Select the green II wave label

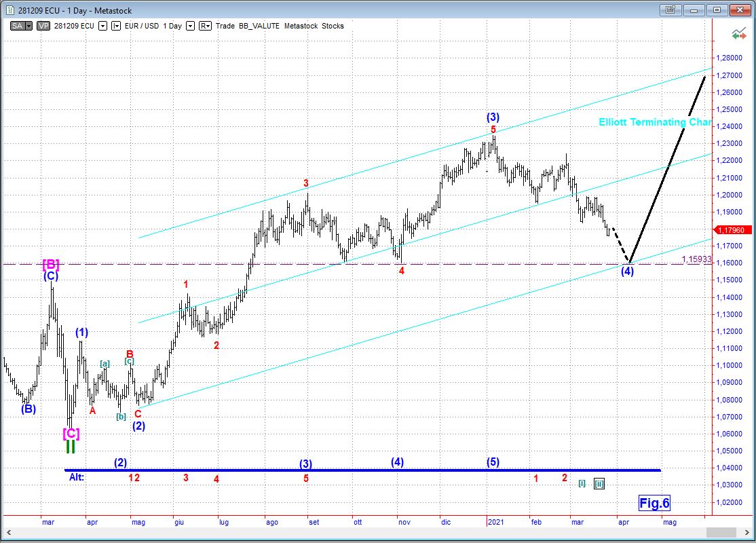coord(71,447)
